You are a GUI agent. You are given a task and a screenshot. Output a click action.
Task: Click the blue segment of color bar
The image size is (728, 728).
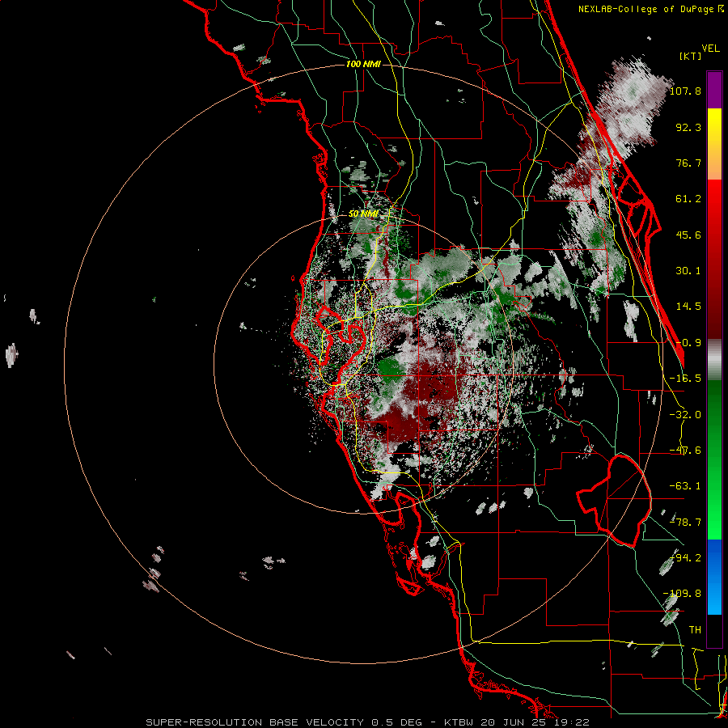pos(714,577)
